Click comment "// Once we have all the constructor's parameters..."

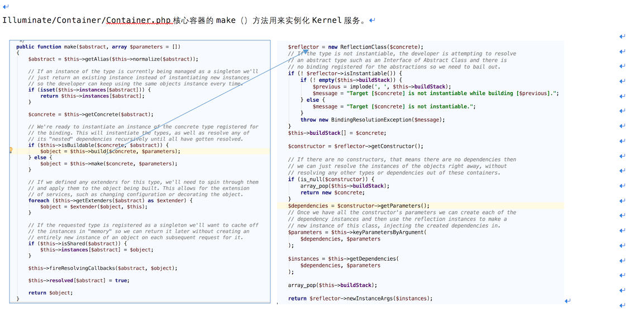click(402, 212)
